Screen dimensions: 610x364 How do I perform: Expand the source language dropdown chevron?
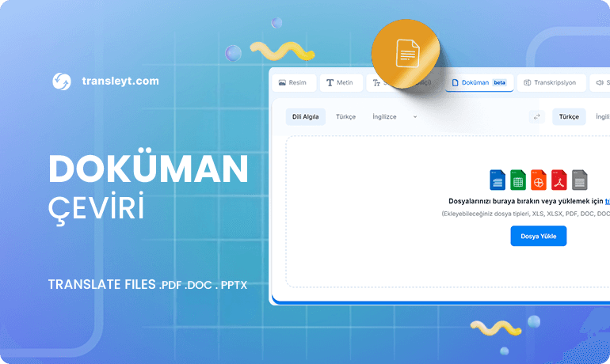(x=415, y=117)
